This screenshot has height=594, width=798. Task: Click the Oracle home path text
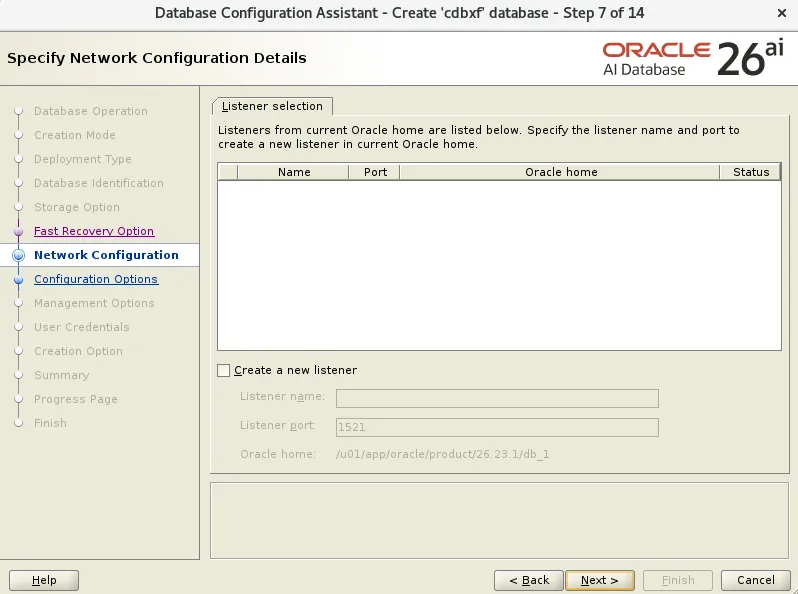pos(442,454)
